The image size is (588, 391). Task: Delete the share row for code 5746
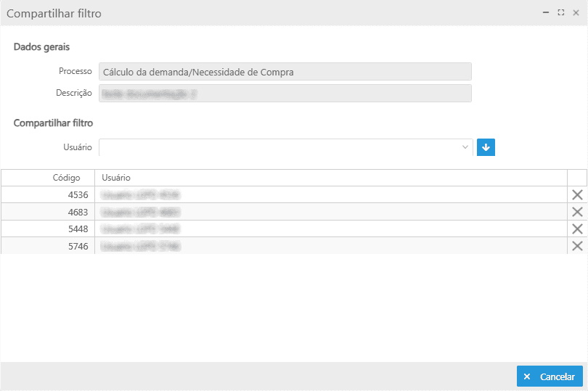click(577, 246)
